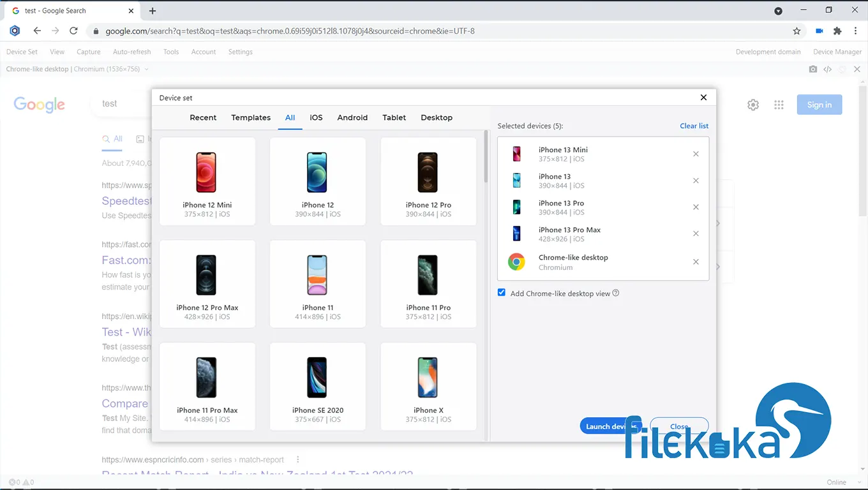The image size is (868, 490).
Task: Switch to the Desktop tab
Action: tap(437, 117)
